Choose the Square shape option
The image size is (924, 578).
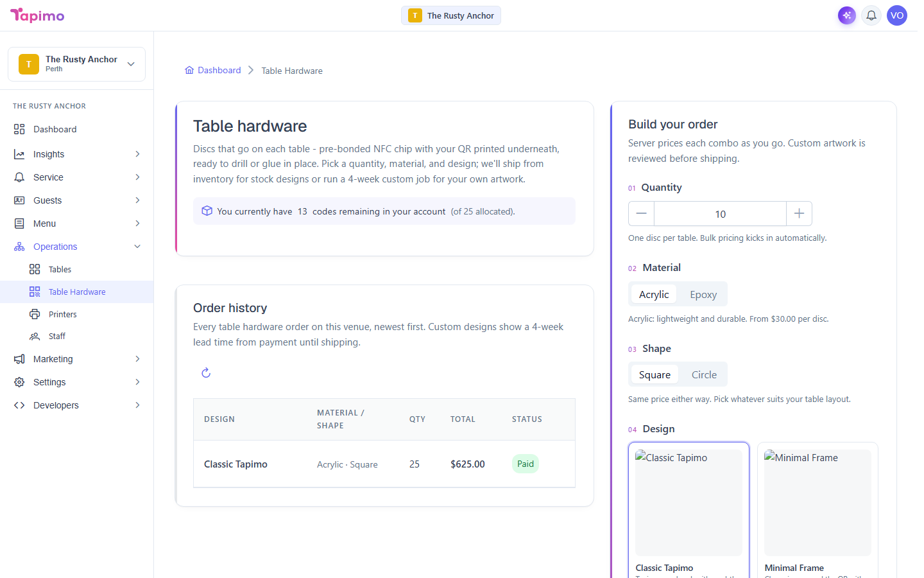click(654, 374)
